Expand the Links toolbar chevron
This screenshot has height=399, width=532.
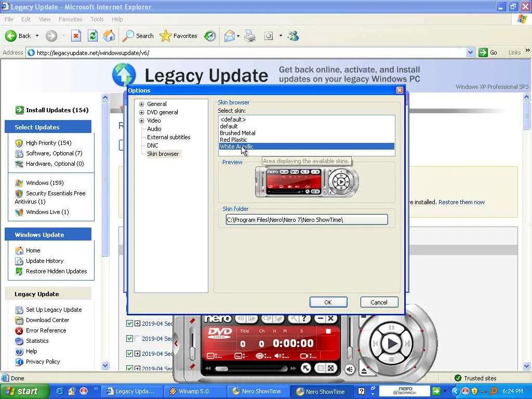coord(527,50)
